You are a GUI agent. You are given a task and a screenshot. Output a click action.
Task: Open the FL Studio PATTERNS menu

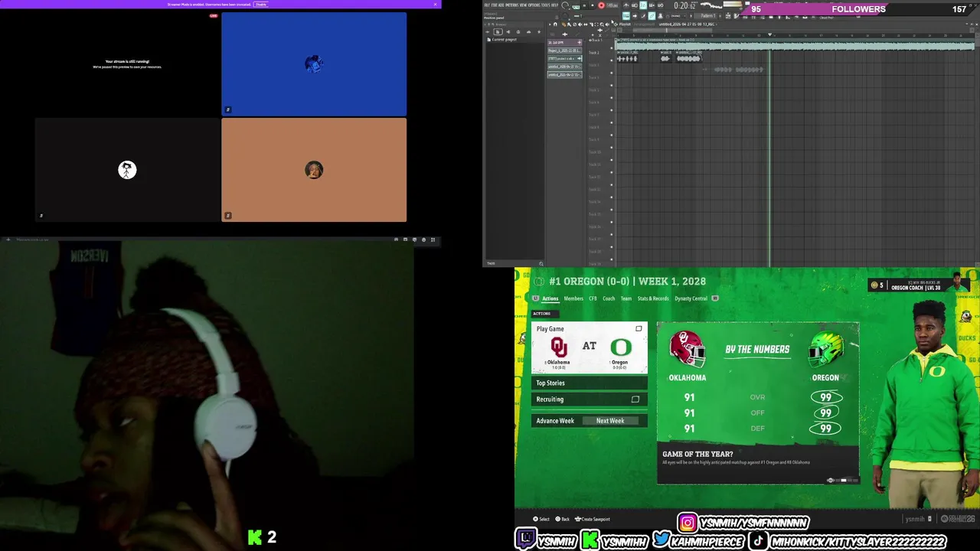(x=512, y=5)
